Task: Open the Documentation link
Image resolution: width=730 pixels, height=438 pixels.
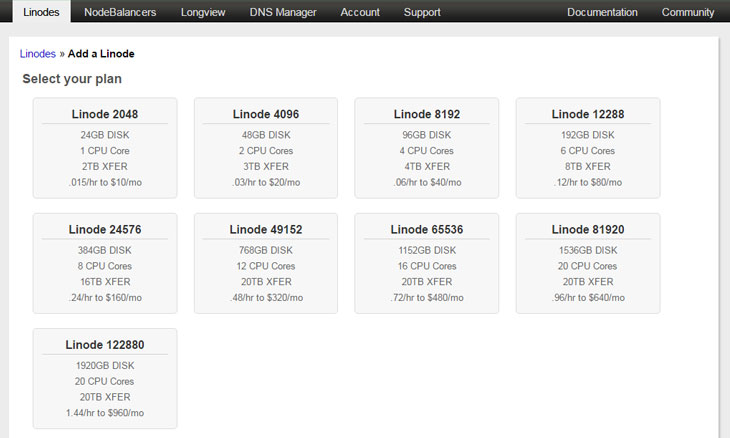Action: coord(602,12)
